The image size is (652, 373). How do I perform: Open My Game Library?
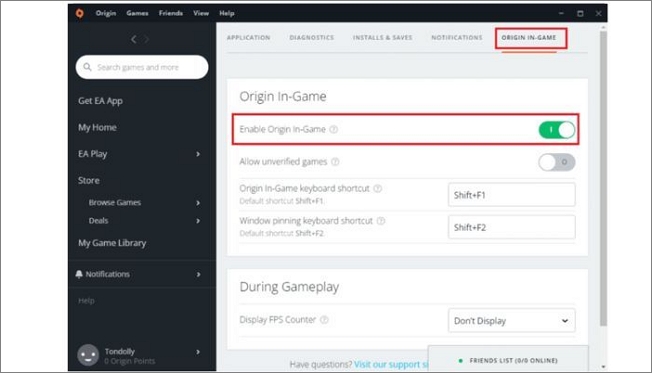click(x=112, y=243)
